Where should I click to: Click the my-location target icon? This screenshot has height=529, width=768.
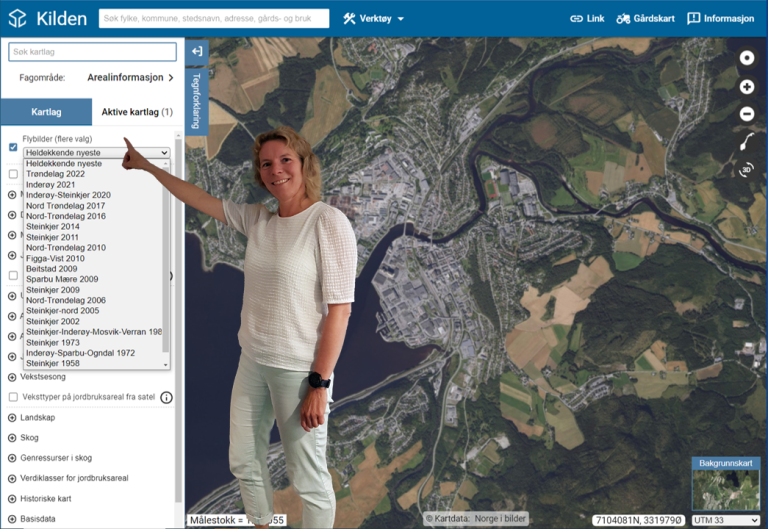(746, 58)
